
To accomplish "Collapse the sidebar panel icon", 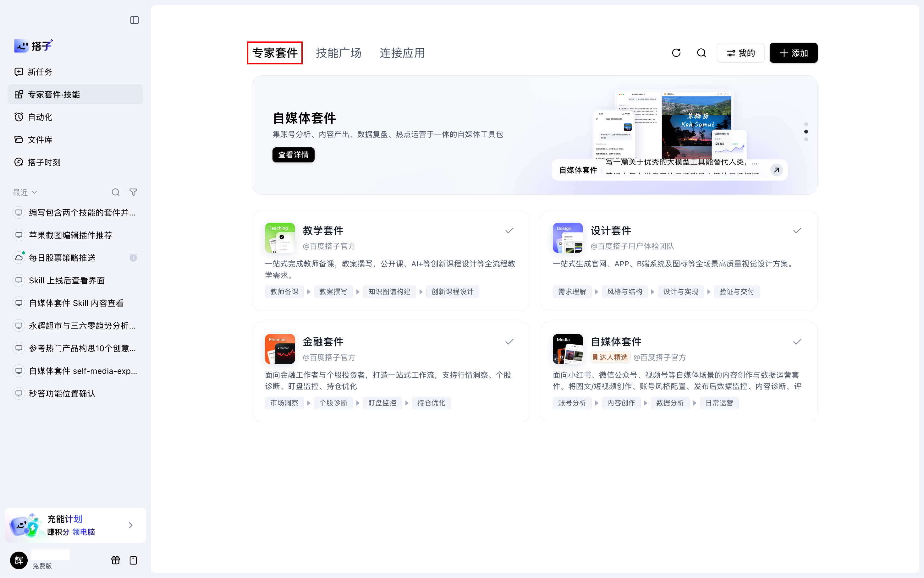I will [x=134, y=20].
